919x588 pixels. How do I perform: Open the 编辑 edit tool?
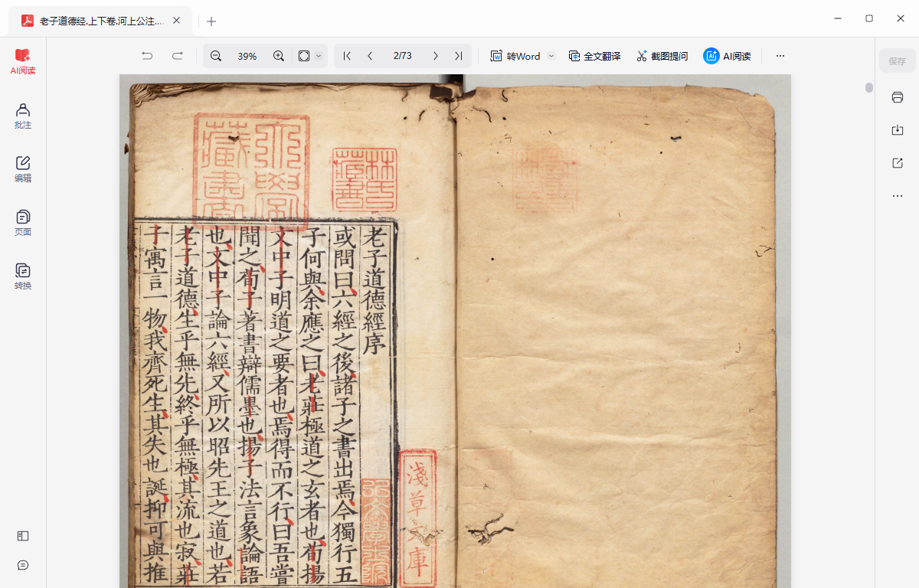point(23,169)
